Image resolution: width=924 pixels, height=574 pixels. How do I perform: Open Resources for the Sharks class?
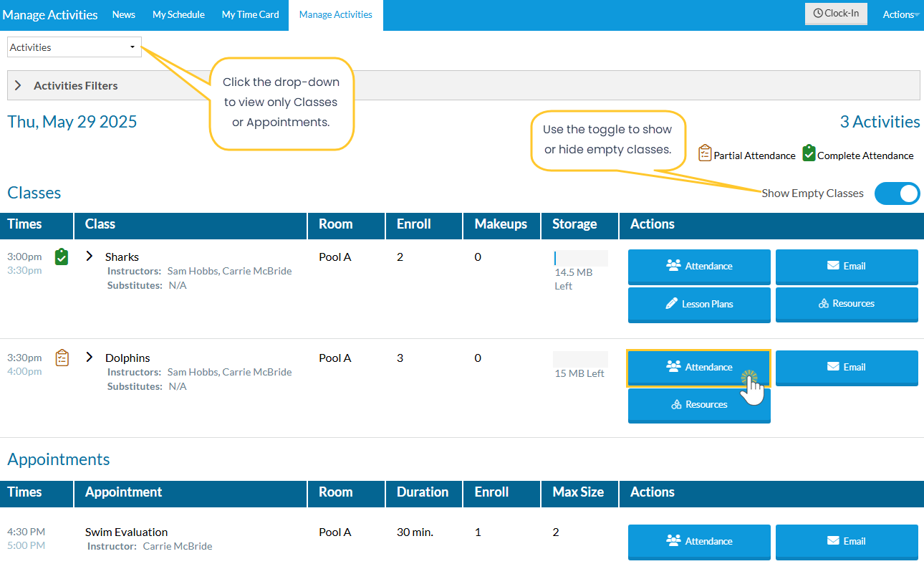tap(847, 305)
